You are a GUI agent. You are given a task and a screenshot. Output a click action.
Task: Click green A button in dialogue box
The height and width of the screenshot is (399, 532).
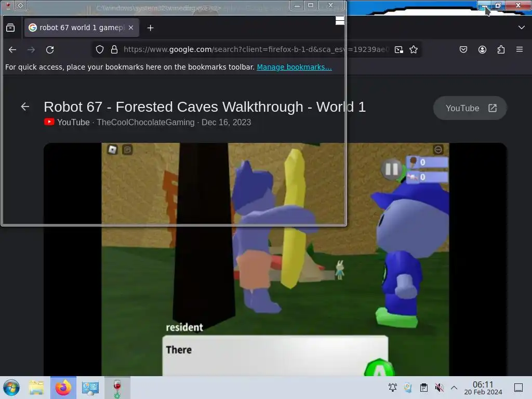tap(379, 368)
